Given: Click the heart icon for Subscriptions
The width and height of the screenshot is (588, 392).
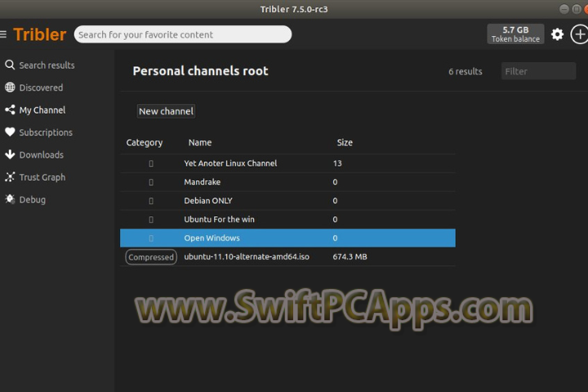Looking at the screenshot, I should tap(10, 132).
